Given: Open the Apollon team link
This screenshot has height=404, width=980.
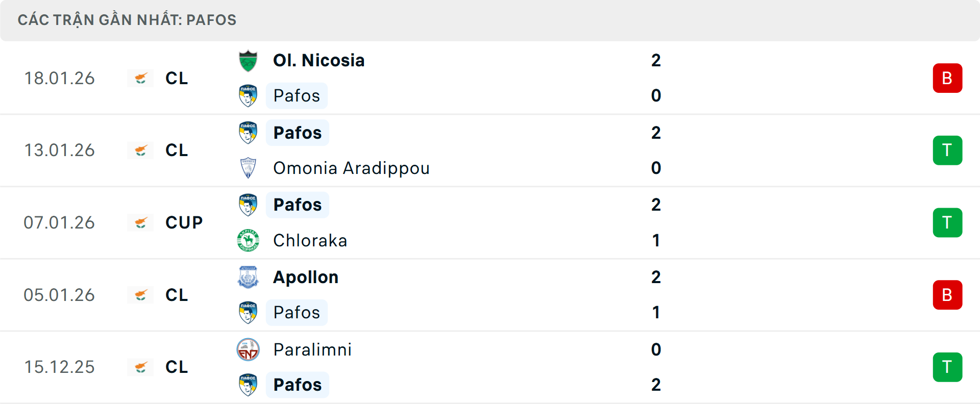Looking at the screenshot, I should pyautogui.click(x=305, y=277).
